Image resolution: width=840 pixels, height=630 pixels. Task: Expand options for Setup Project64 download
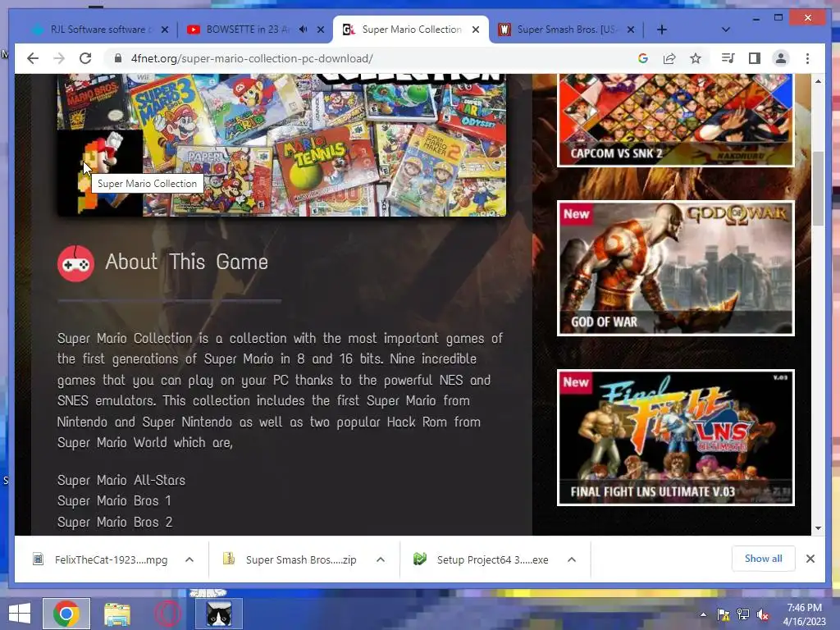(x=572, y=559)
